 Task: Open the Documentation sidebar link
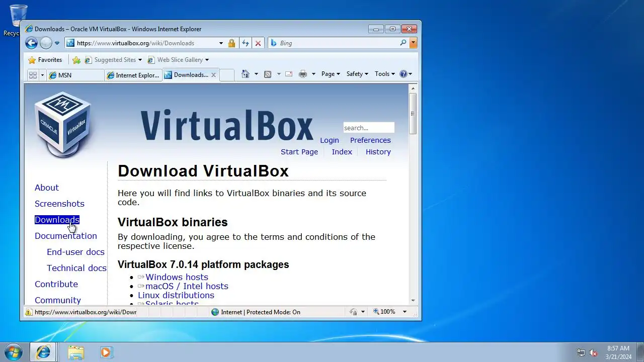66,236
